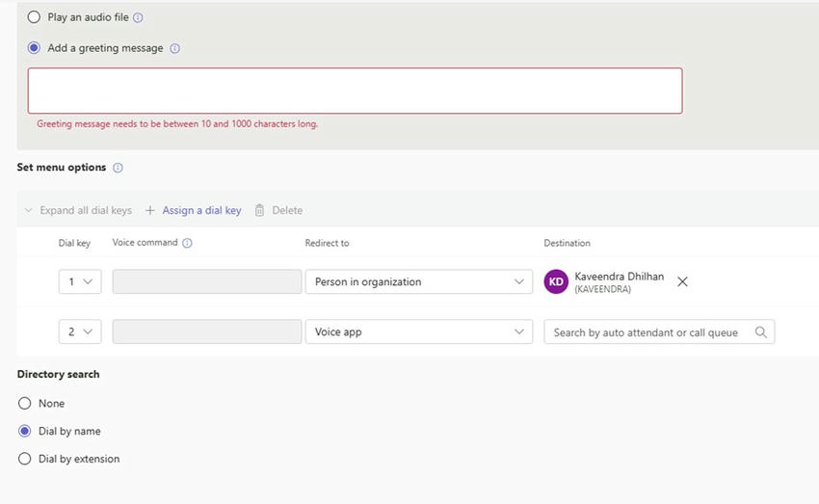Click the search magnifier in destination field
This screenshot has width=819, height=504.
click(x=760, y=332)
